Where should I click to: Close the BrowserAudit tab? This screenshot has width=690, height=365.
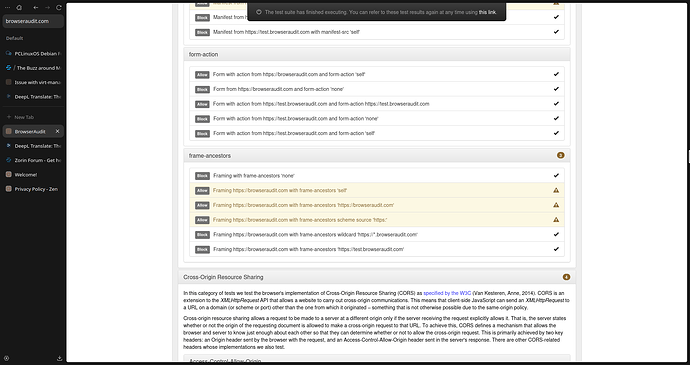(x=57, y=131)
